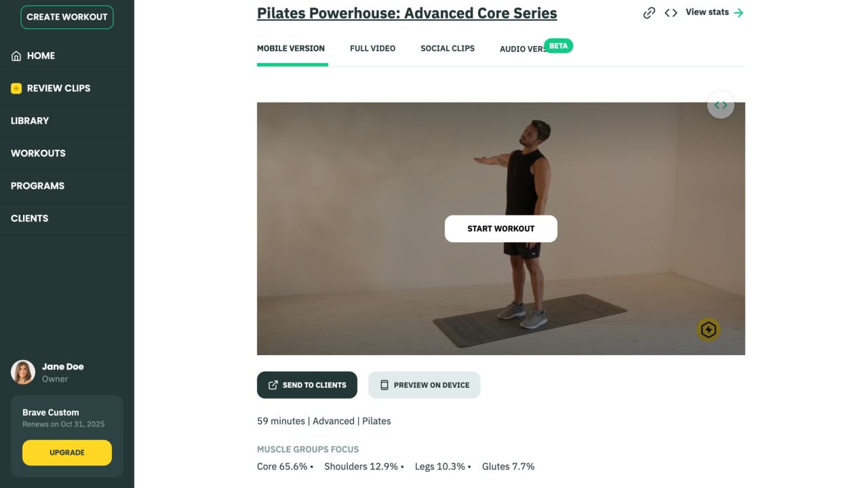This screenshot has height=488, width=868.
Task: Hit the yellow Upgrade button
Action: tap(67, 453)
